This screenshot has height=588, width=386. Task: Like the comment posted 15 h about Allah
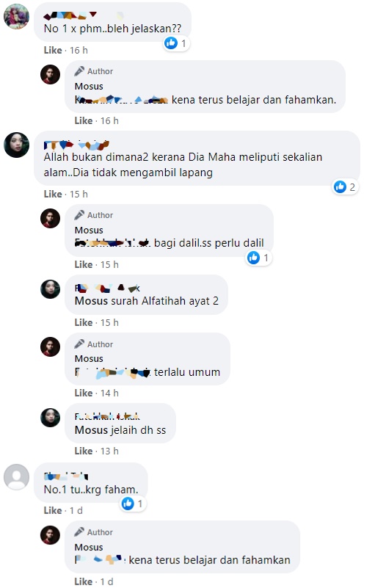coord(53,195)
